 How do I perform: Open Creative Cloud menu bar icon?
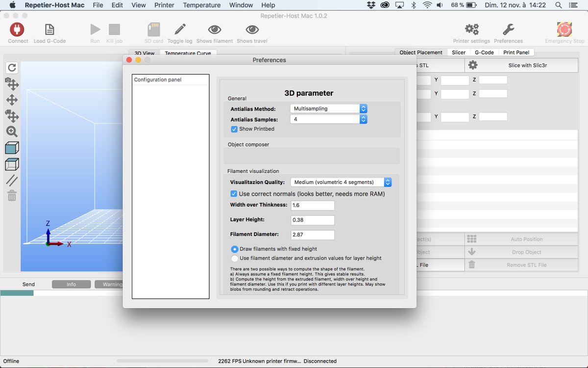[x=385, y=5]
